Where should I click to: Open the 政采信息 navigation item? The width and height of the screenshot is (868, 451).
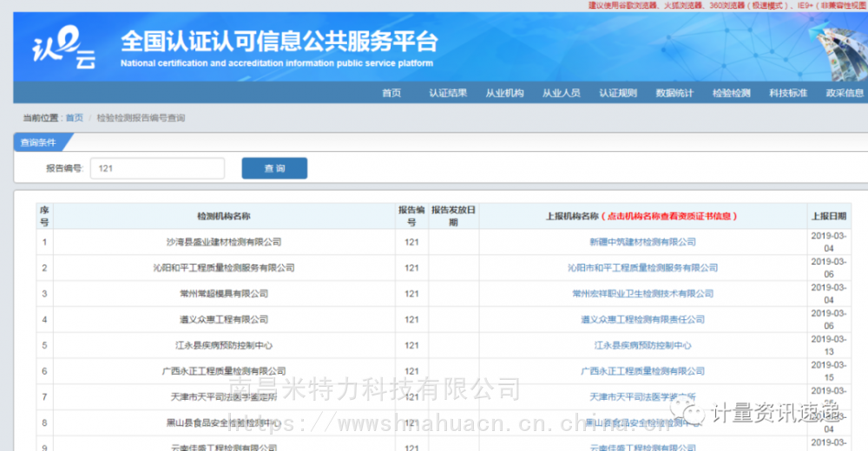(845, 93)
